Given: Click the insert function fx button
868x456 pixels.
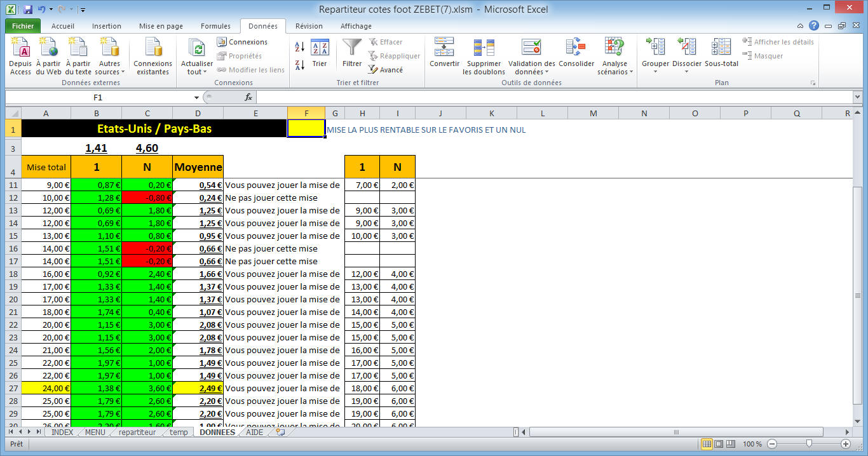Looking at the screenshot, I should (x=248, y=97).
